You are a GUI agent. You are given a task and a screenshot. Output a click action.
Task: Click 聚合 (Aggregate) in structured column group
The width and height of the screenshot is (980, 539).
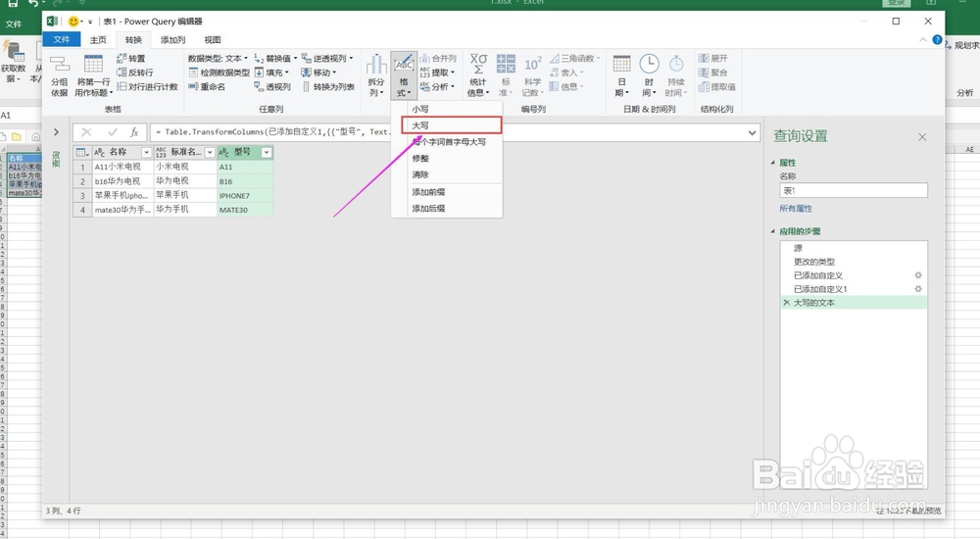[x=713, y=73]
